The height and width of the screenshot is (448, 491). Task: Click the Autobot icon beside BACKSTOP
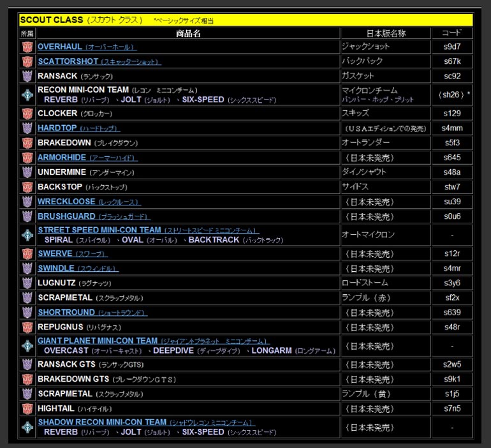click(27, 187)
